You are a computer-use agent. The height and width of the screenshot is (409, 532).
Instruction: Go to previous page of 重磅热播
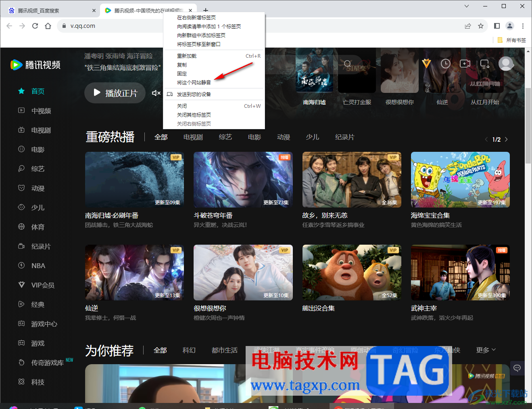pyautogui.click(x=486, y=139)
